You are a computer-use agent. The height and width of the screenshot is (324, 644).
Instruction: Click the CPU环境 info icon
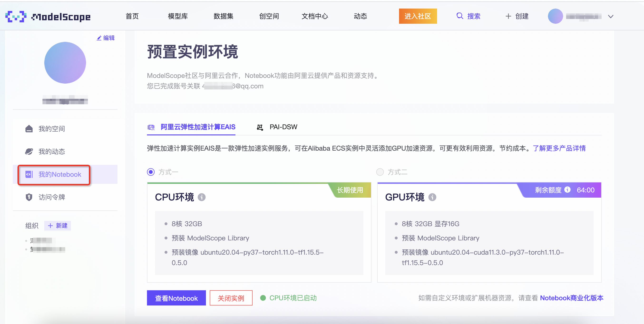(x=201, y=197)
